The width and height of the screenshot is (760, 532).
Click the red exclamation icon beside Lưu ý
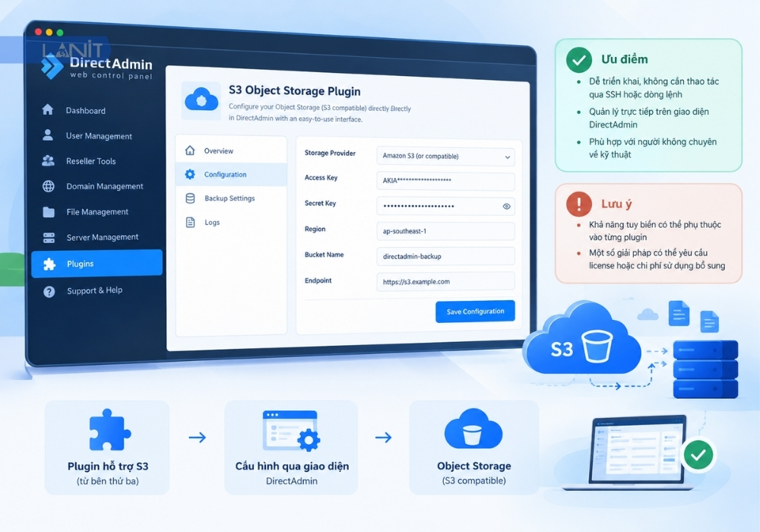[578, 204]
